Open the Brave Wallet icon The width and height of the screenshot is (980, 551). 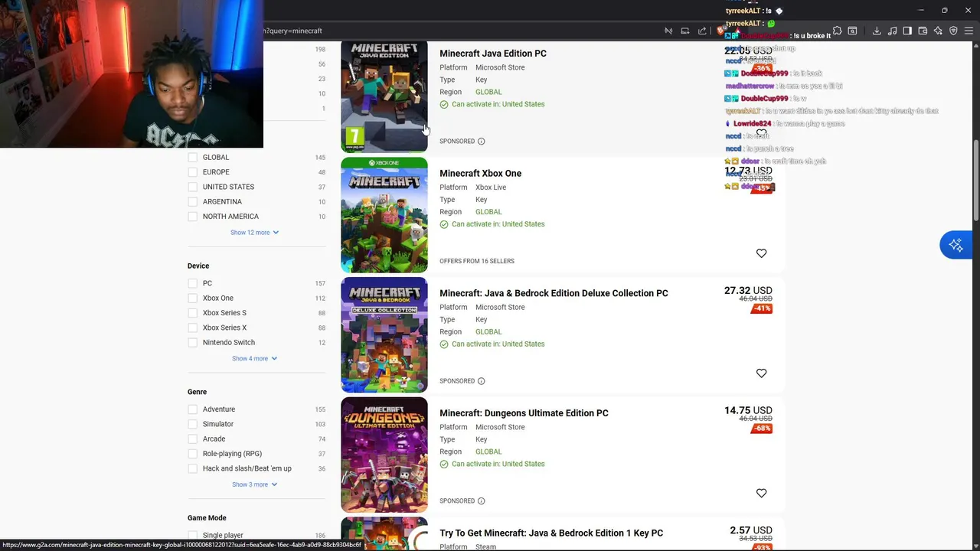click(x=923, y=31)
